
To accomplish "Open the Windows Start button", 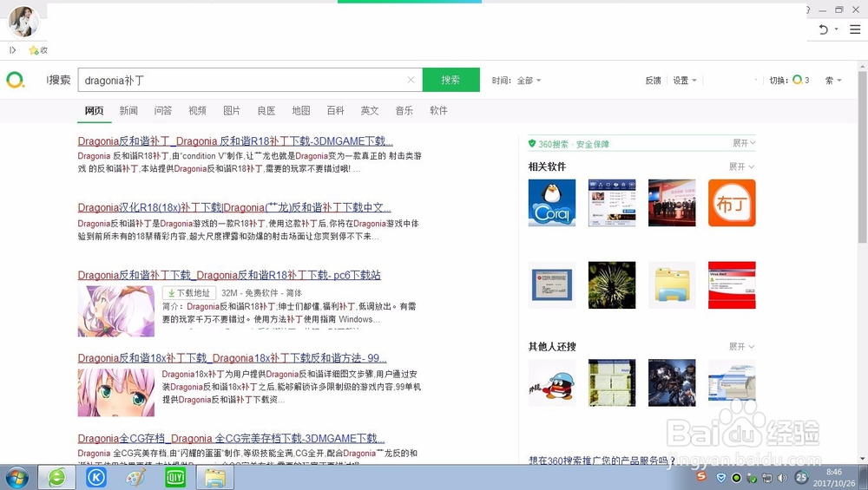I will [16, 477].
